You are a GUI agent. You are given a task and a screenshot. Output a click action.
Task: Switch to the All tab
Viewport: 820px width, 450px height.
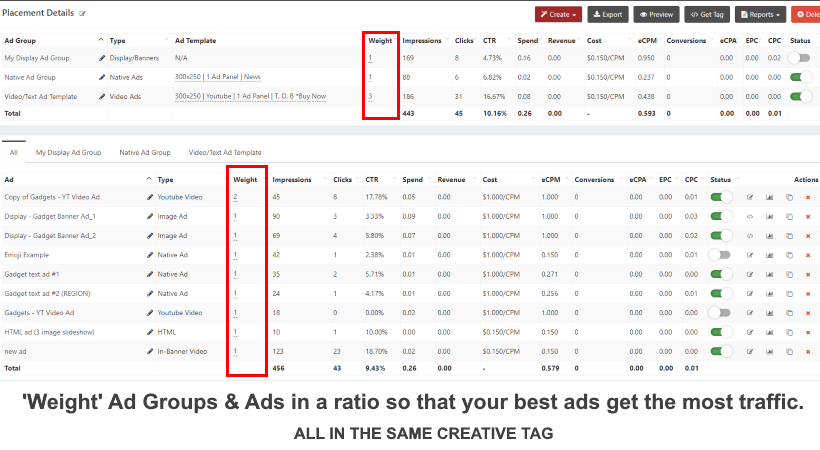click(14, 152)
